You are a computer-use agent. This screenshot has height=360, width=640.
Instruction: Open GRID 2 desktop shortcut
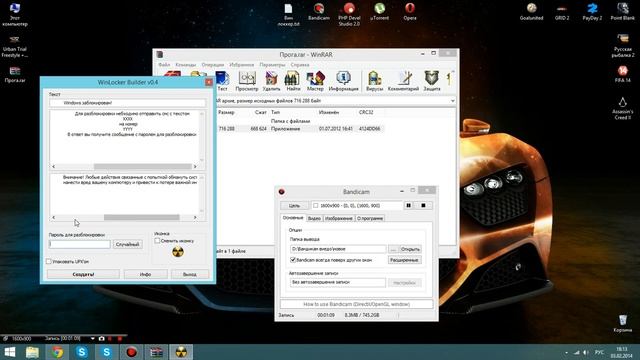(x=562, y=11)
